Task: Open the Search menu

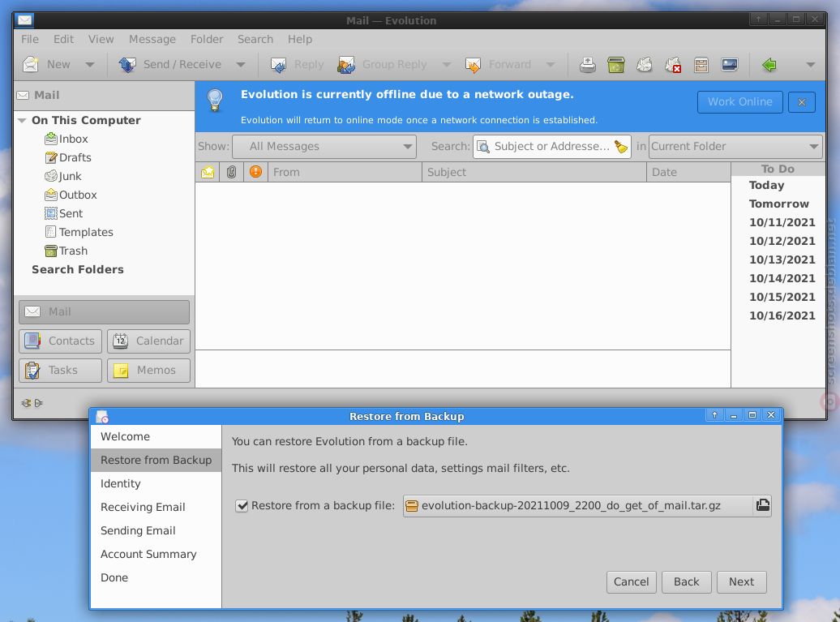Action: [x=255, y=39]
